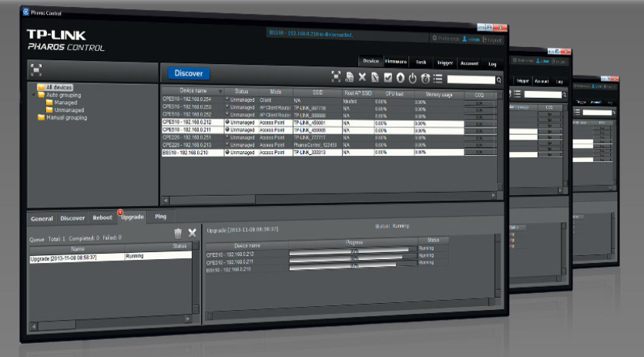The height and width of the screenshot is (357, 644).
Task: Click the Logout link at top right
Action: click(492, 39)
